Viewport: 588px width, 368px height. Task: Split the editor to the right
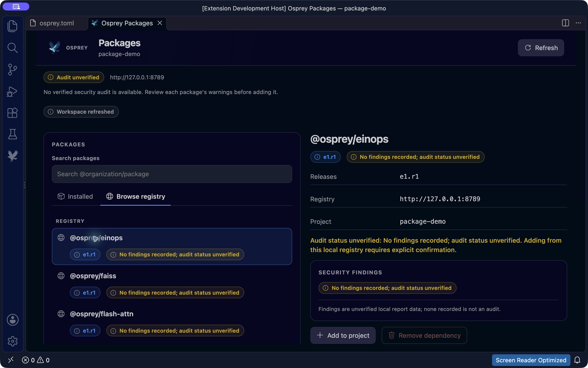point(565,23)
